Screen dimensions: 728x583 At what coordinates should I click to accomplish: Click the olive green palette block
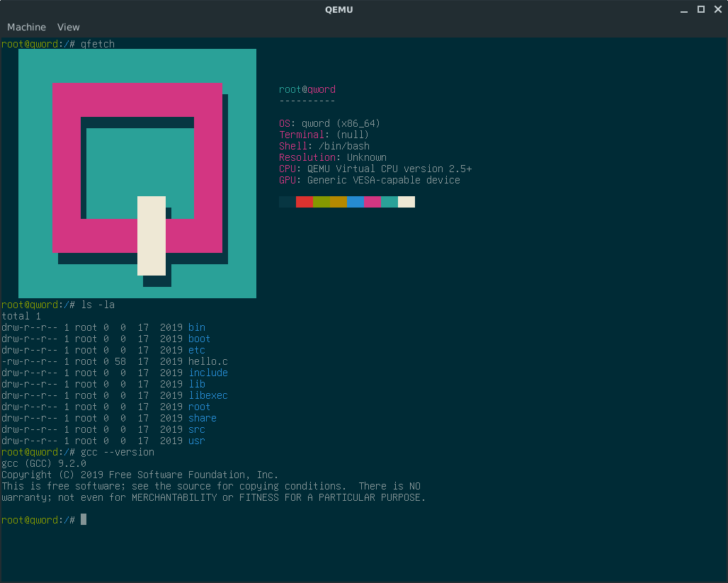click(322, 202)
